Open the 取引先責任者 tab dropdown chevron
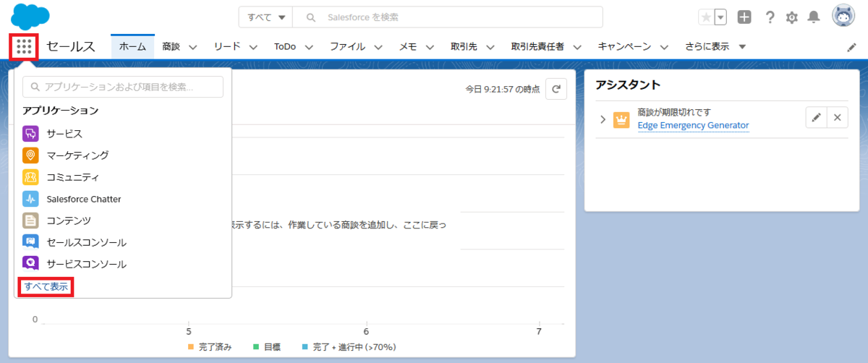This screenshot has width=868, height=363. tap(576, 47)
